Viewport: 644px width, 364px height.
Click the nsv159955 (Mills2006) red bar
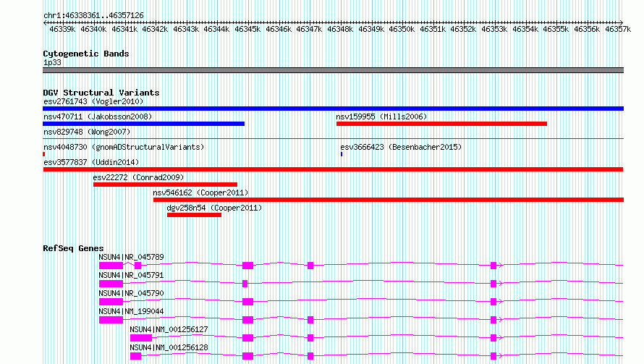coord(441,124)
